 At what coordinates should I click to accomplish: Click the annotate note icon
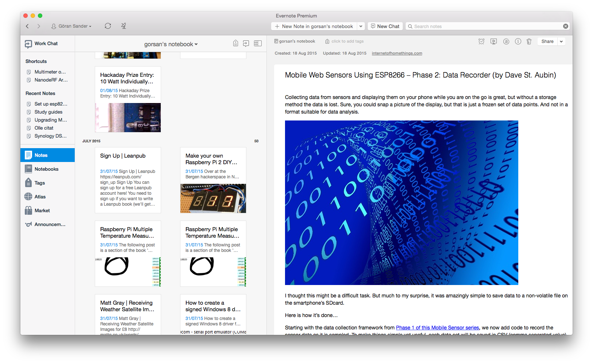point(506,41)
